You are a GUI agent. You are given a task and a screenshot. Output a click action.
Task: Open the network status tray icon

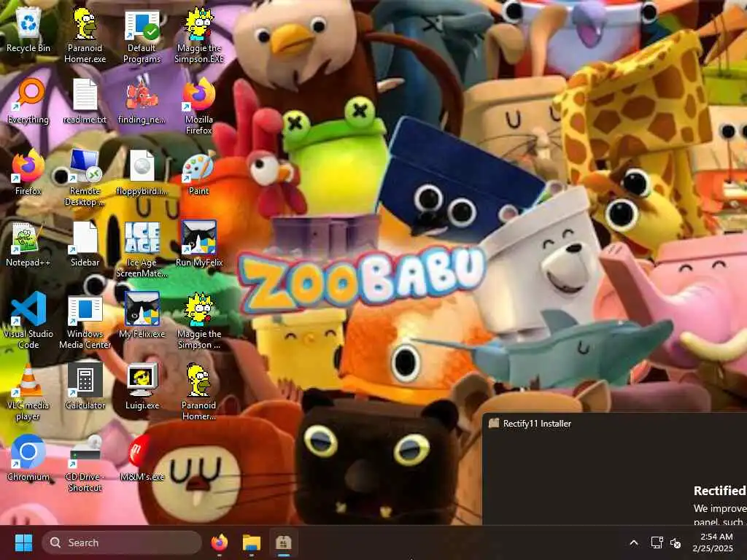click(657, 542)
